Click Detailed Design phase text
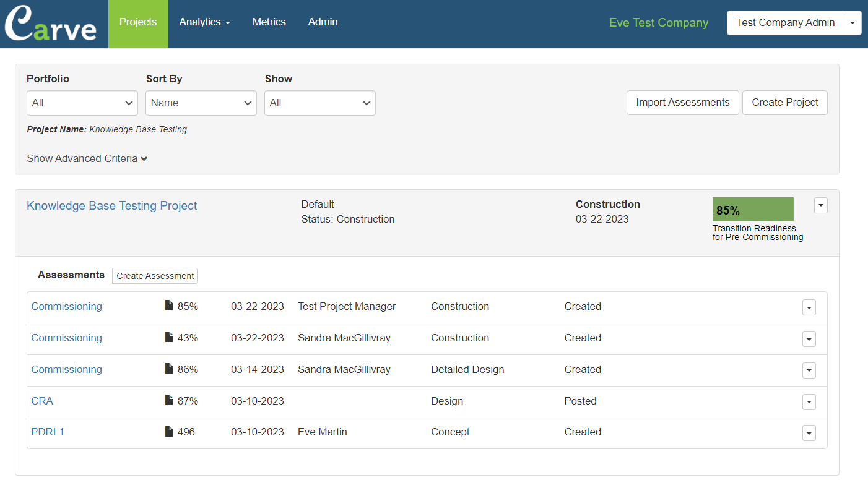The image size is (868, 488). (467, 370)
